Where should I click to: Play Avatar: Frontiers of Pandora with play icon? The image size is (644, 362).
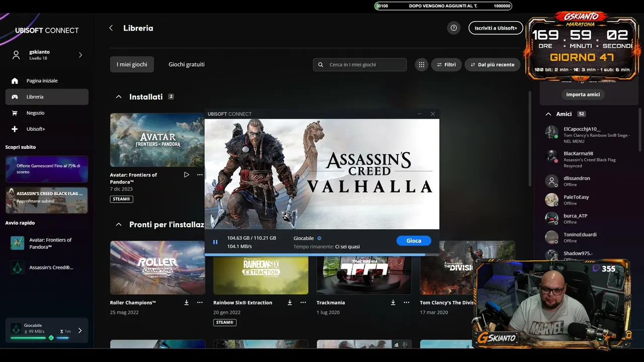(187, 175)
